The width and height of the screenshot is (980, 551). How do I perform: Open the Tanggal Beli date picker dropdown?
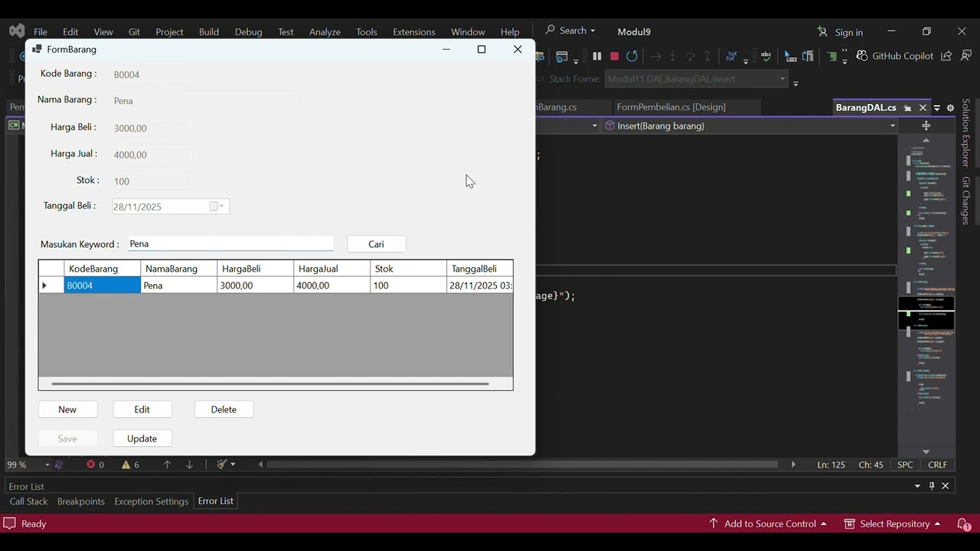217,206
